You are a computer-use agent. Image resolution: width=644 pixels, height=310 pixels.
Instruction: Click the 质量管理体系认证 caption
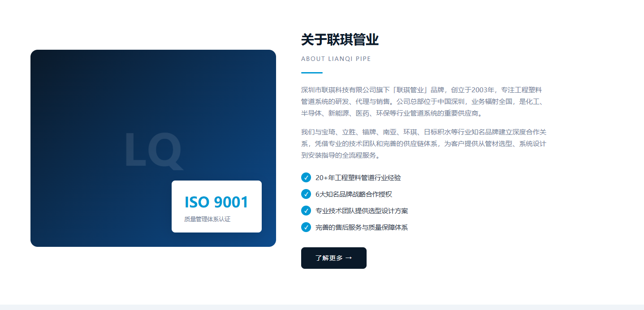[x=207, y=220]
